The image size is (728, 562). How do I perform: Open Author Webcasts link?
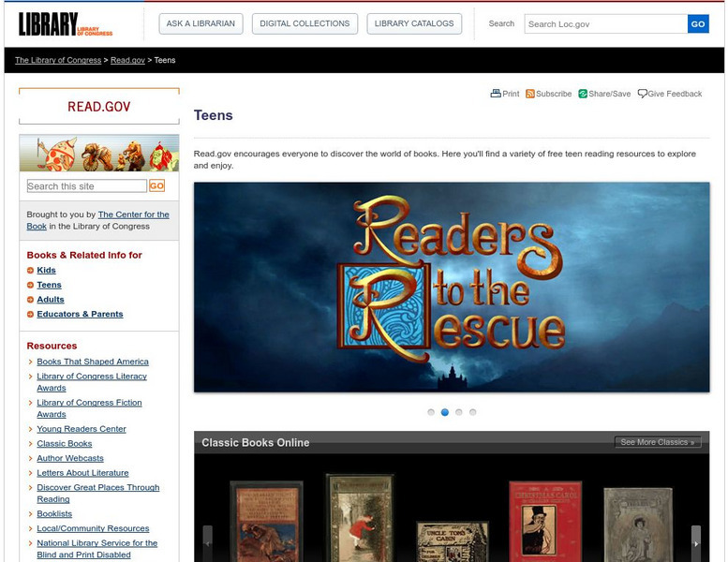[70, 459]
